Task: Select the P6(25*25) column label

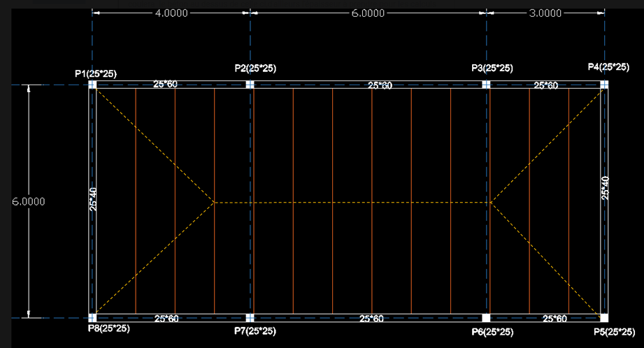Action: [x=492, y=332]
